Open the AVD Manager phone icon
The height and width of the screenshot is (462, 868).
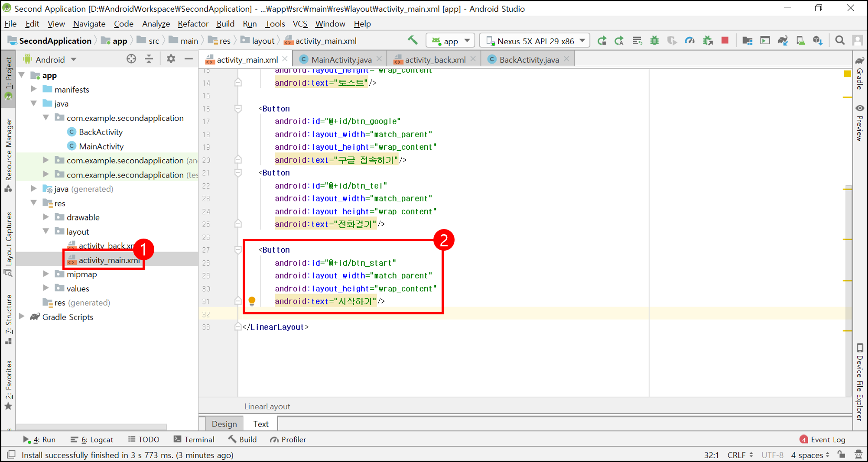coord(800,40)
